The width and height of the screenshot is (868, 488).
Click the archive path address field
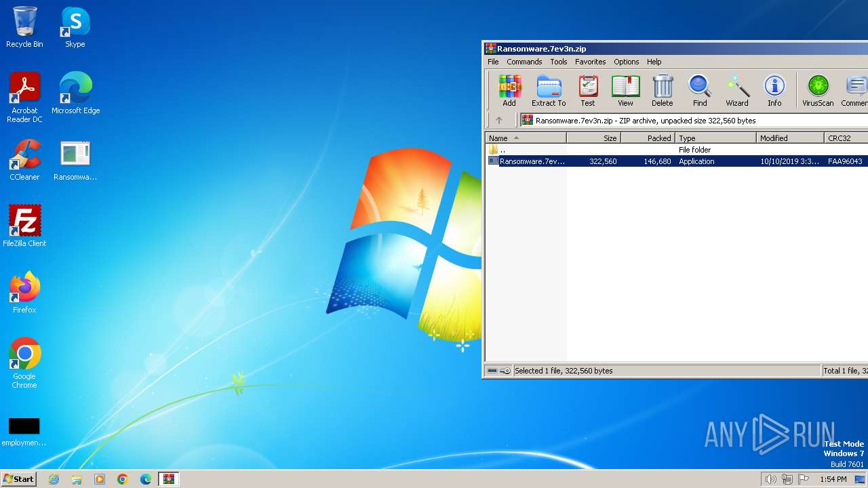tap(694, 120)
